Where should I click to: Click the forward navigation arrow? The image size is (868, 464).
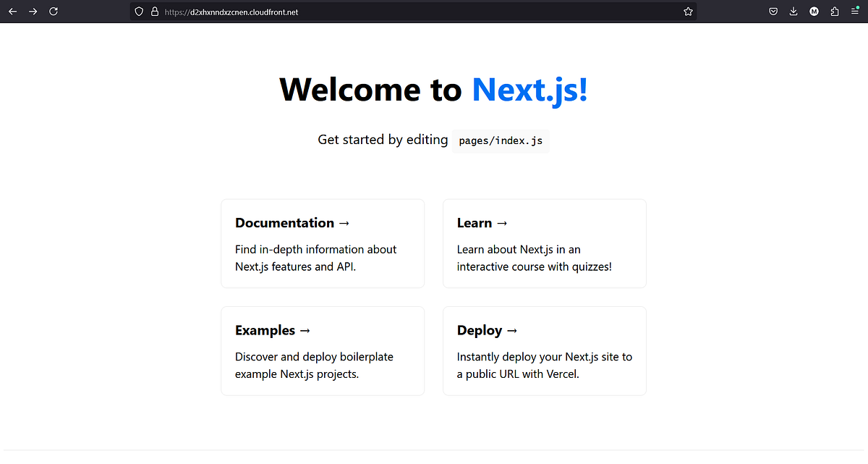pyautogui.click(x=33, y=12)
